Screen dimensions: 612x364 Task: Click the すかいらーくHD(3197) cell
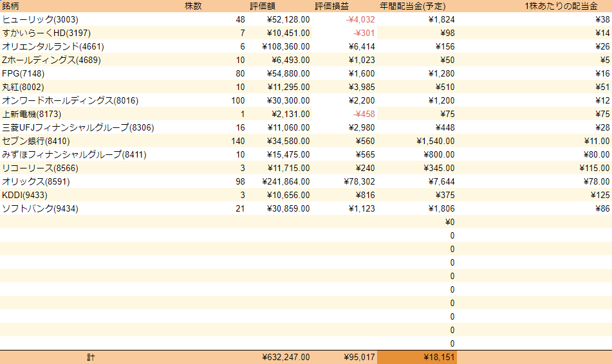(x=46, y=33)
